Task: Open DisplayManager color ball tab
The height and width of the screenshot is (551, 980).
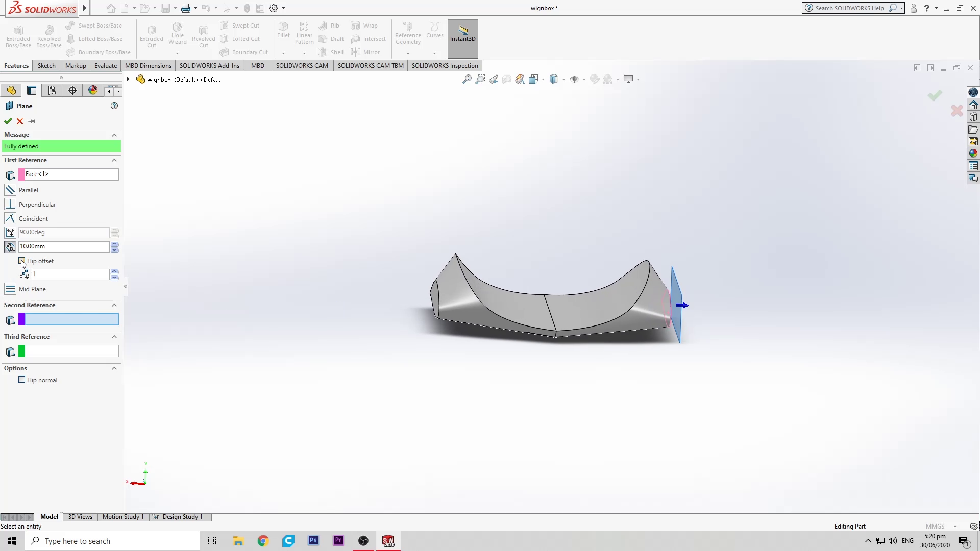Action: click(93, 90)
